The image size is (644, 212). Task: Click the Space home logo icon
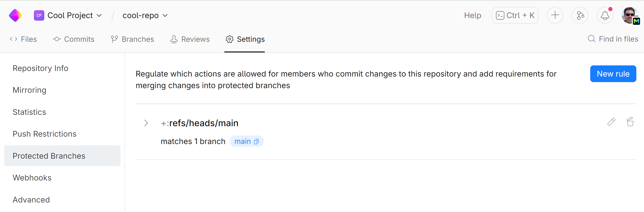15,16
